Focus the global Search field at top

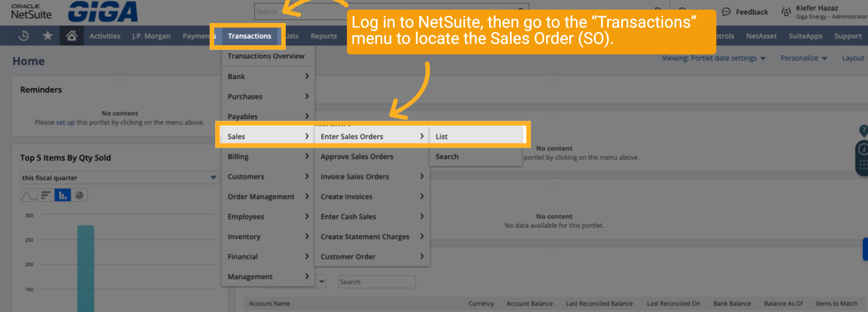392,12
